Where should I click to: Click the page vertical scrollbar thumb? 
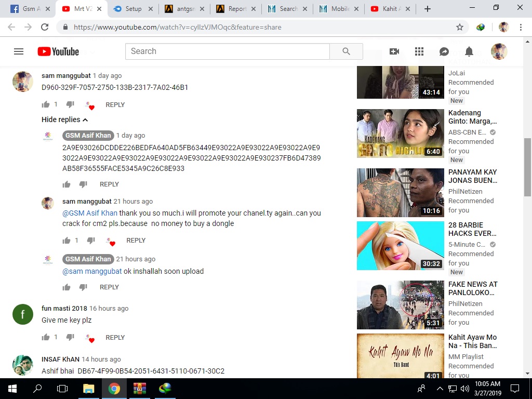(x=527, y=167)
